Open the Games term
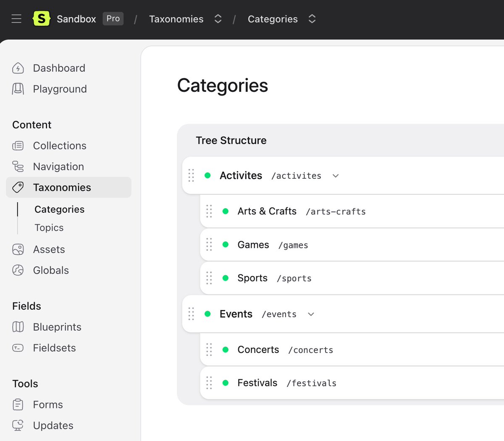 point(253,245)
